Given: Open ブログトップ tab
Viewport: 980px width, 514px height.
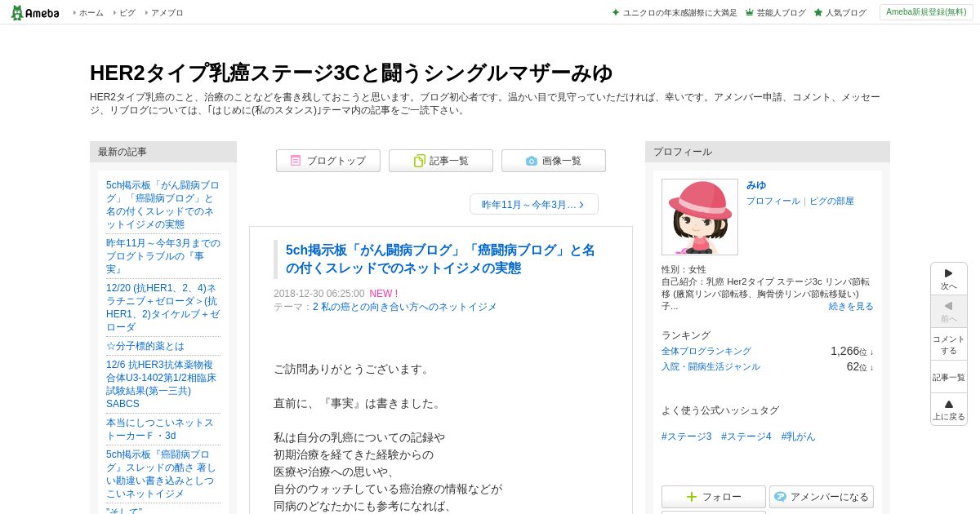Looking at the screenshot, I should point(328,161).
